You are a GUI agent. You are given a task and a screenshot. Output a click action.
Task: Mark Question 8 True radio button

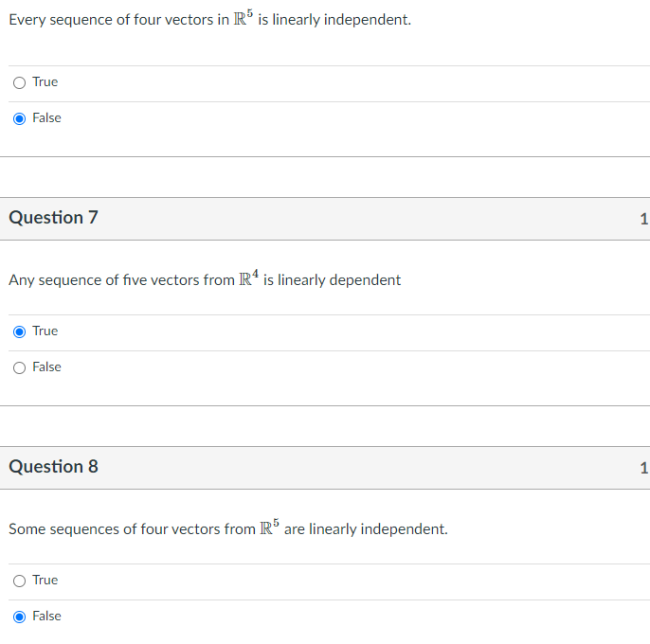coord(19,581)
